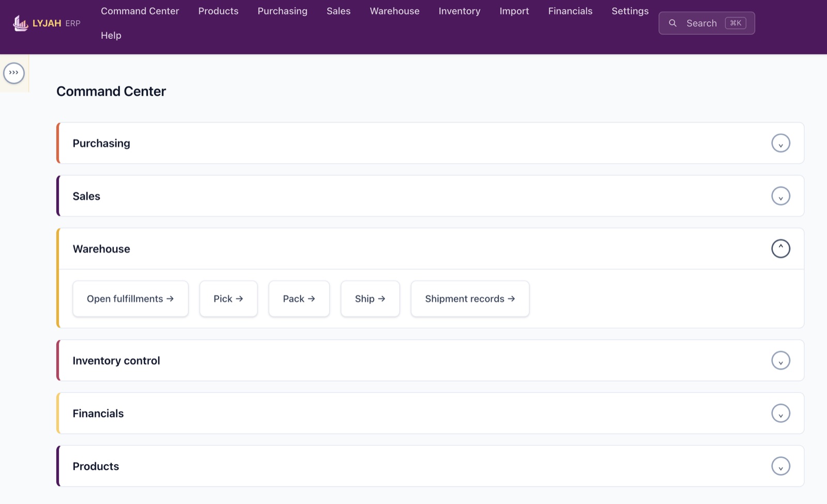The width and height of the screenshot is (827, 504).
Task: Open the Financials menu in the navbar
Action: click(x=570, y=11)
